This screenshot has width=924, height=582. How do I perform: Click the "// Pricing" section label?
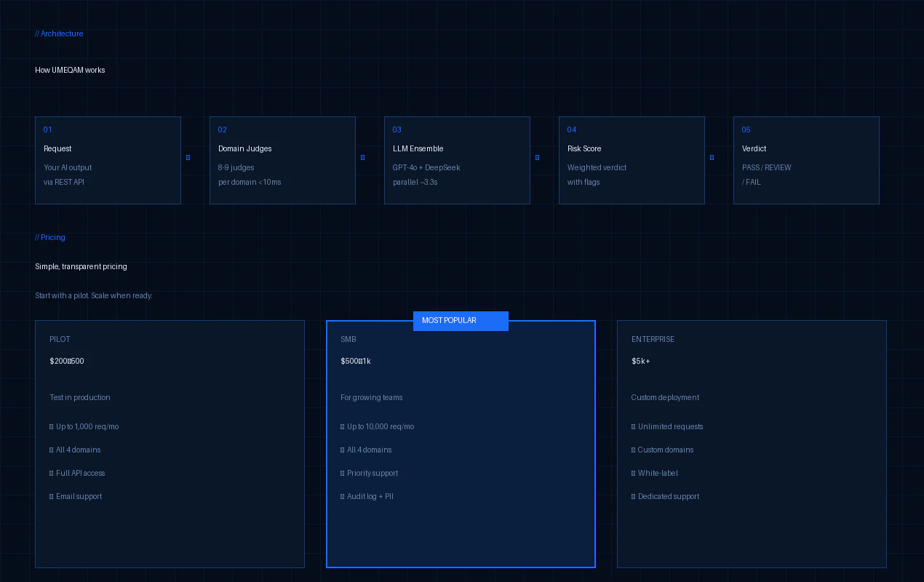coord(50,237)
